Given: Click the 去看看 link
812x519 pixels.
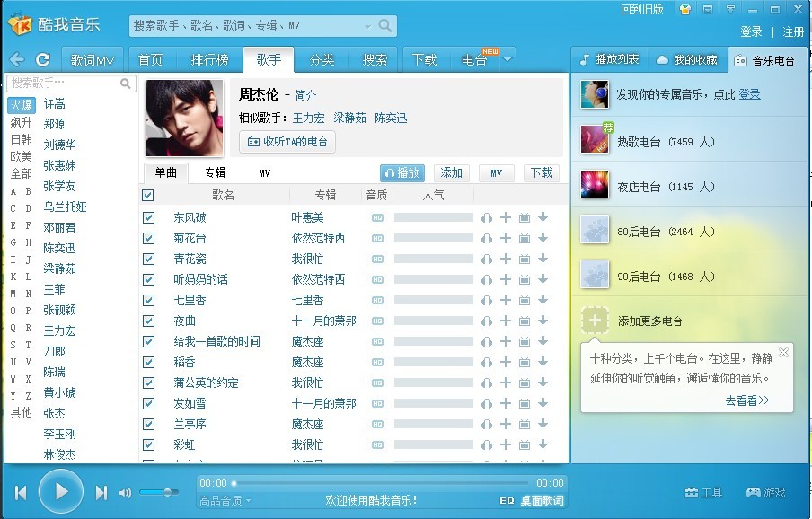Looking at the screenshot, I should [x=747, y=400].
